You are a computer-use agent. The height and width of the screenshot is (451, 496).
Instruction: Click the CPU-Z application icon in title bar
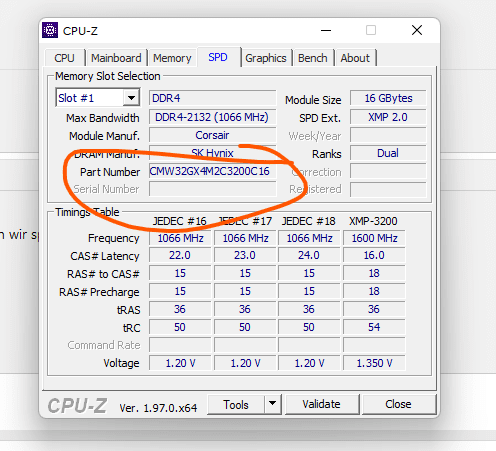tap(50, 30)
